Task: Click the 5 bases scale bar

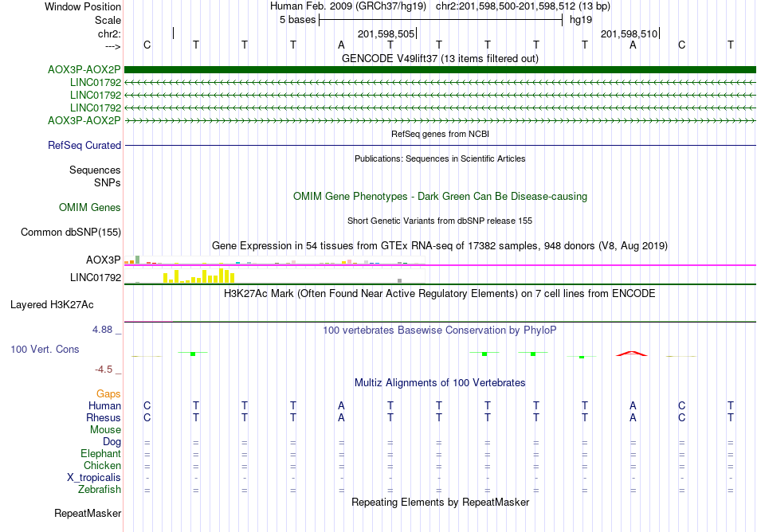Action: 441,20
